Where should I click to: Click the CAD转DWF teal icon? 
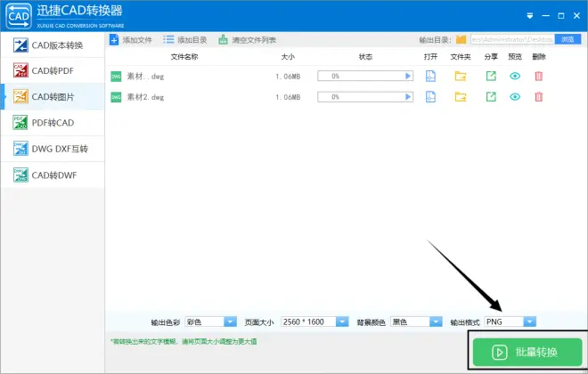click(20, 175)
